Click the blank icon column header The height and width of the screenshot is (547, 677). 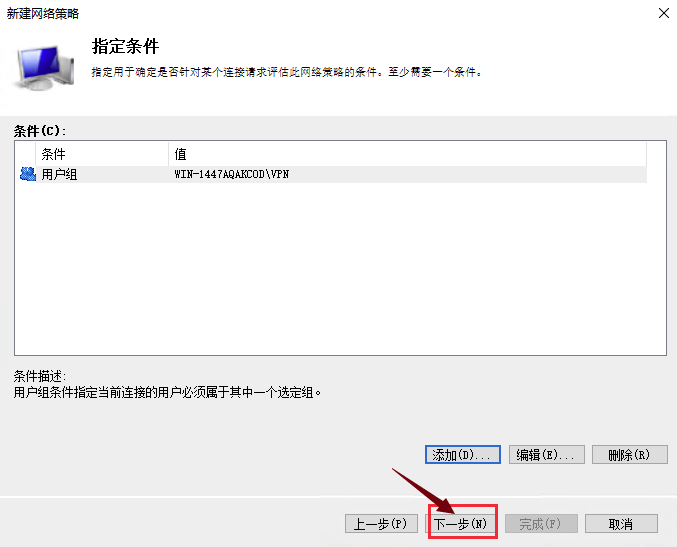click(x=26, y=154)
